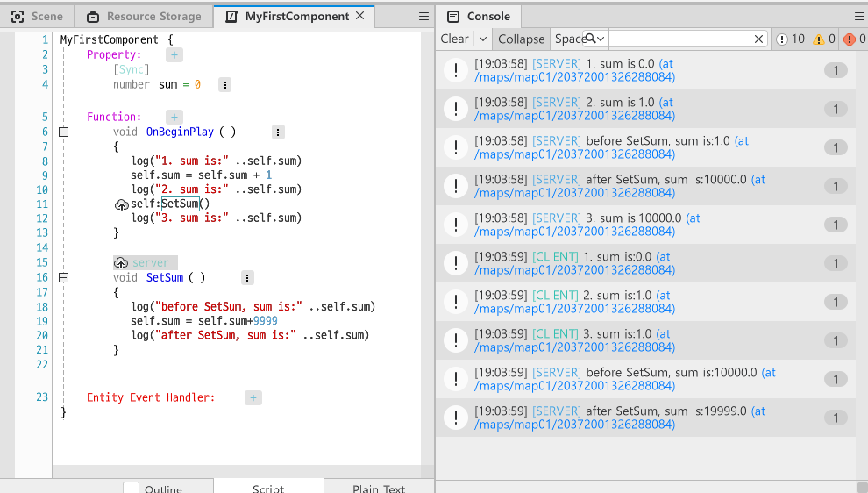Click the server execution space label
Viewport: 868px width, 493px height.
coord(146,262)
